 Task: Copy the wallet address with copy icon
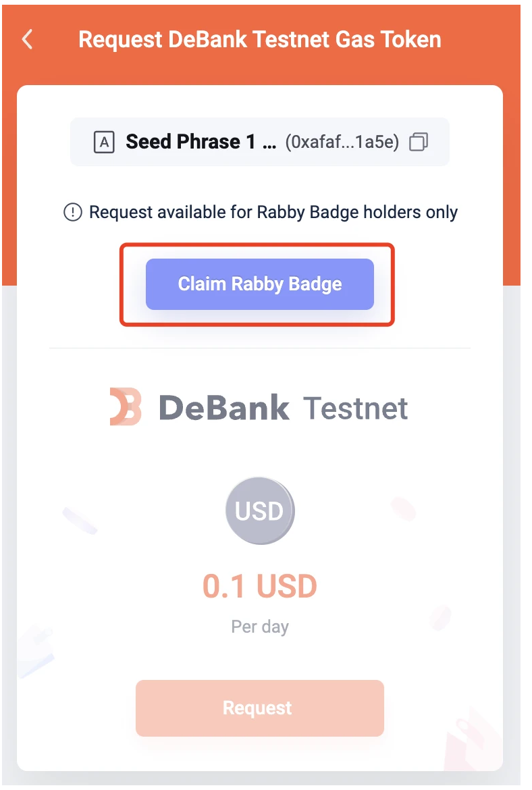pos(418,142)
